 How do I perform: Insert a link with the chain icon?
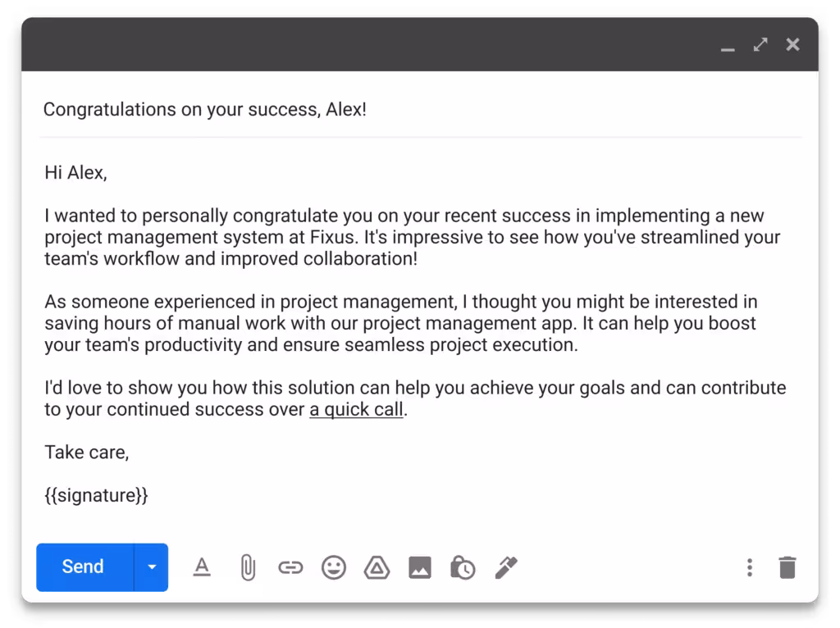pyautogui.click(x=290, y=567)
